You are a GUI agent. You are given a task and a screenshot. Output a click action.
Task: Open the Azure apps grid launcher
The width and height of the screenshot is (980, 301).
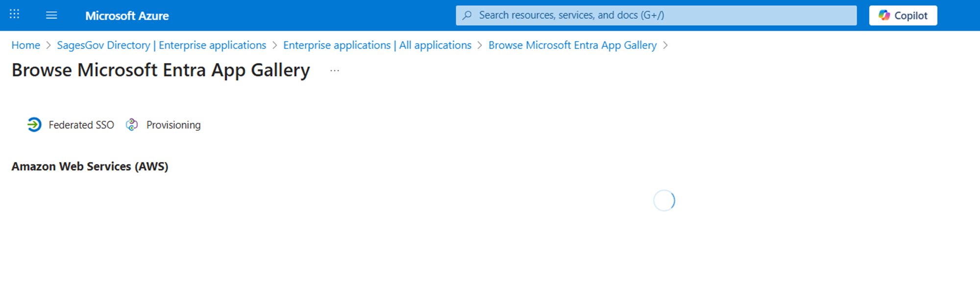click(x=15, y=14)
